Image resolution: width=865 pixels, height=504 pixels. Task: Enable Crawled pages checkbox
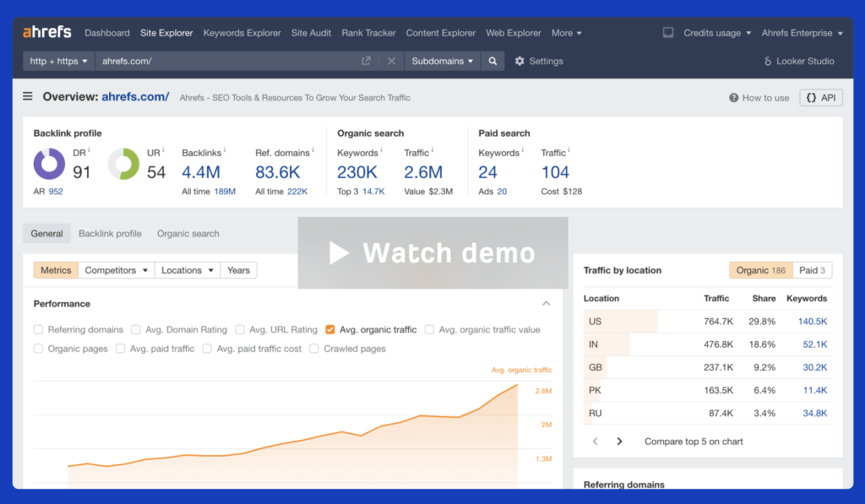[x=314, y=349]
